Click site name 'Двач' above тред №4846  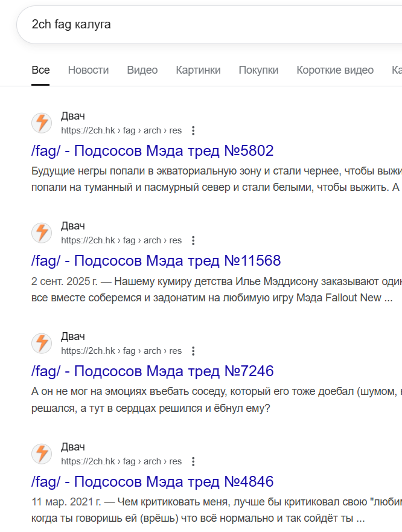(x=73, y=447)
